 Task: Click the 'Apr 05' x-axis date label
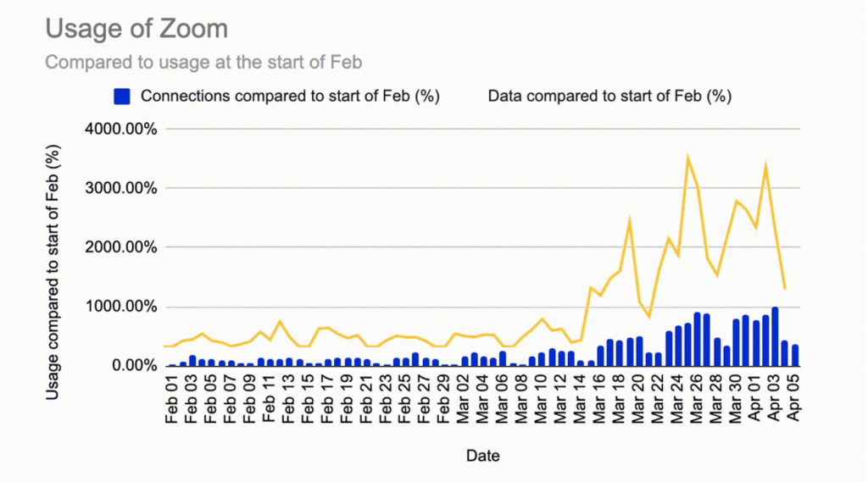point(793,398)
